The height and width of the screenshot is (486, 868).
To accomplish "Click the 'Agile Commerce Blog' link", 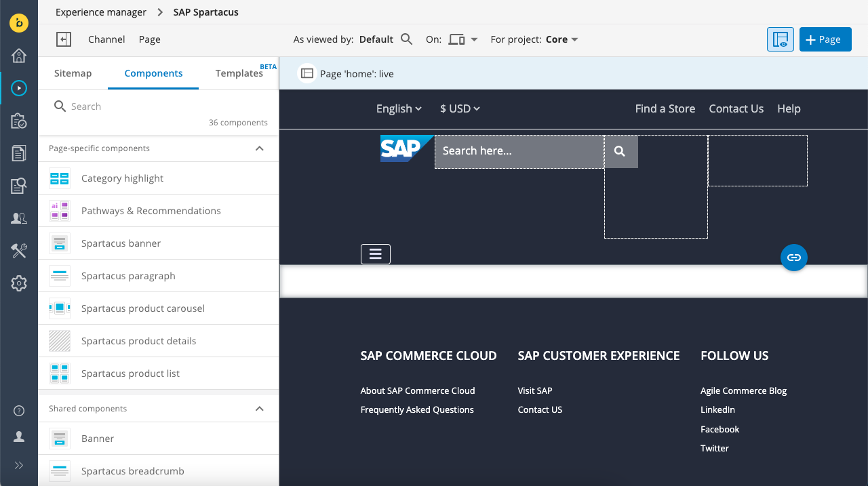I will click(x=744, y=390).
